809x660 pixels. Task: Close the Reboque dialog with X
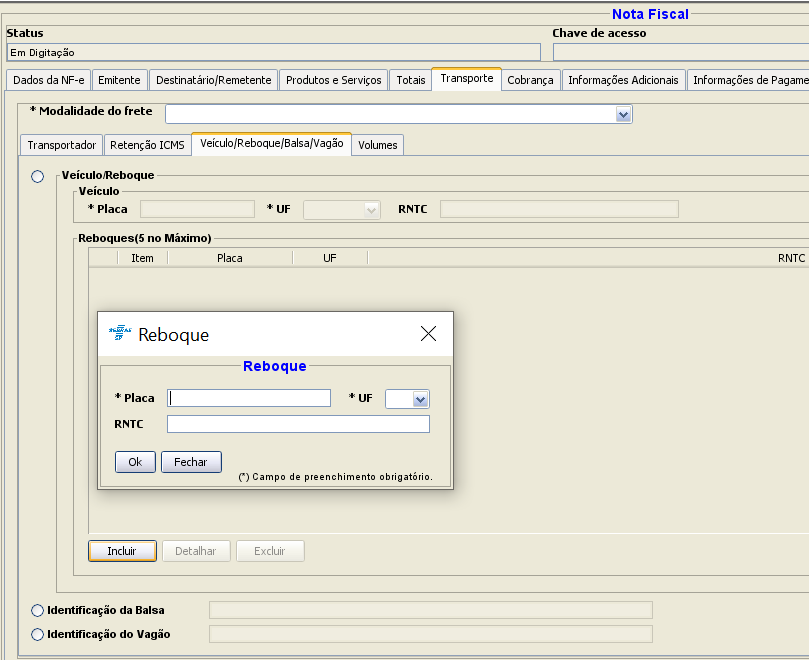(x=428, y=334)
